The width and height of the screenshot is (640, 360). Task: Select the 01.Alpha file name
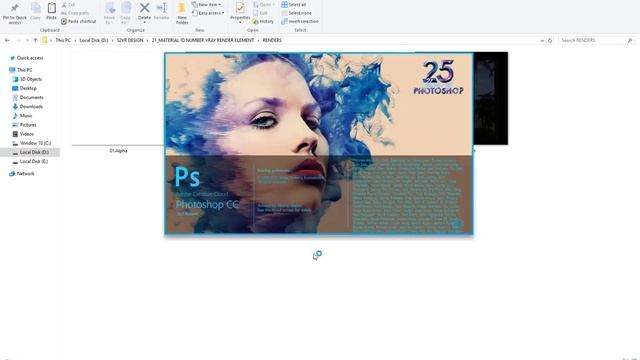118,151
